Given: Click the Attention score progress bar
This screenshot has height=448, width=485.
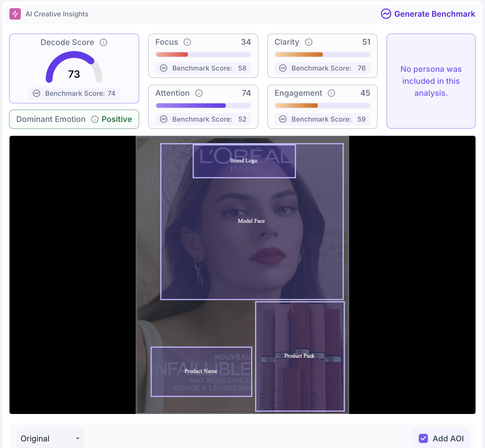Looking at the screenshot, I should 203,106.
